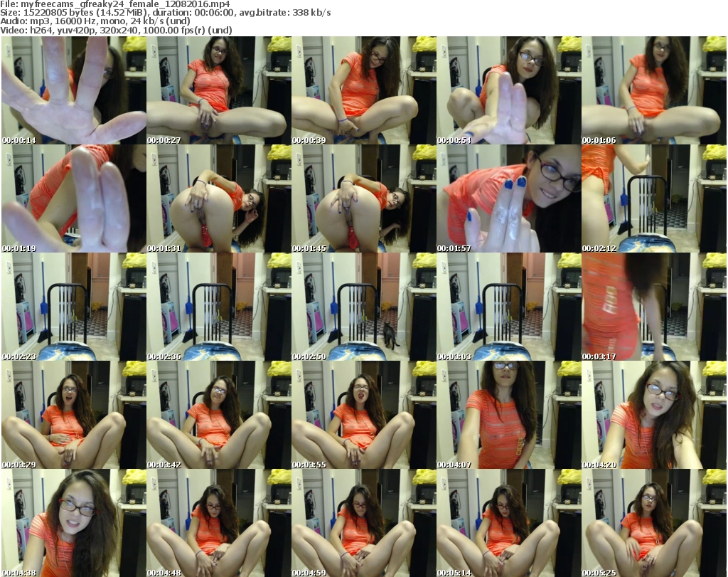The image size is (728, 577).
Task: Click the header line starting with 'Size:'
Action: pos(165,13)
